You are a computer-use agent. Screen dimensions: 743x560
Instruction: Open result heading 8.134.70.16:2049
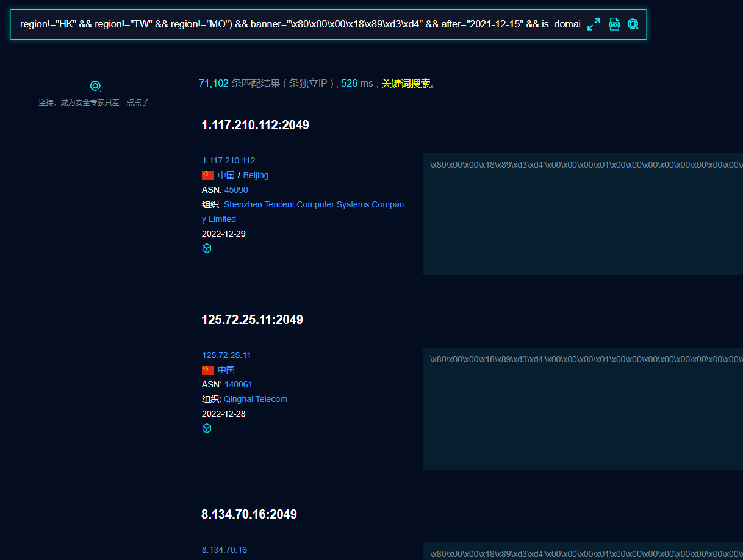[249, 514]
